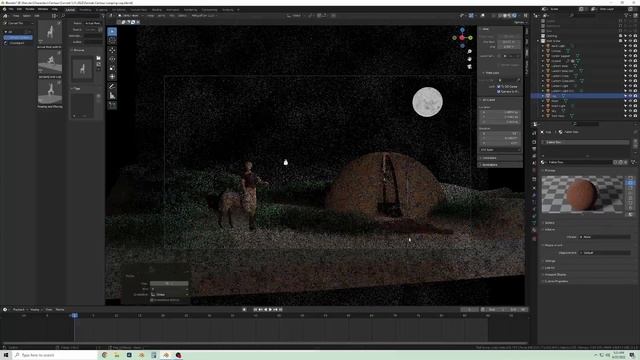The height and width of the screenshot is (360, 640).
Task: Toggle eye icon of last outliner row
Action: point(630,116)
